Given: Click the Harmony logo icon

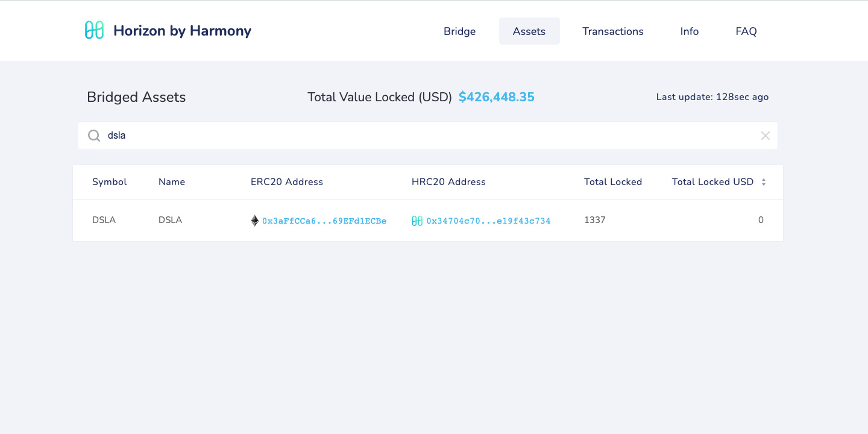Looking at the screenshot, I should tap(94, 30).
